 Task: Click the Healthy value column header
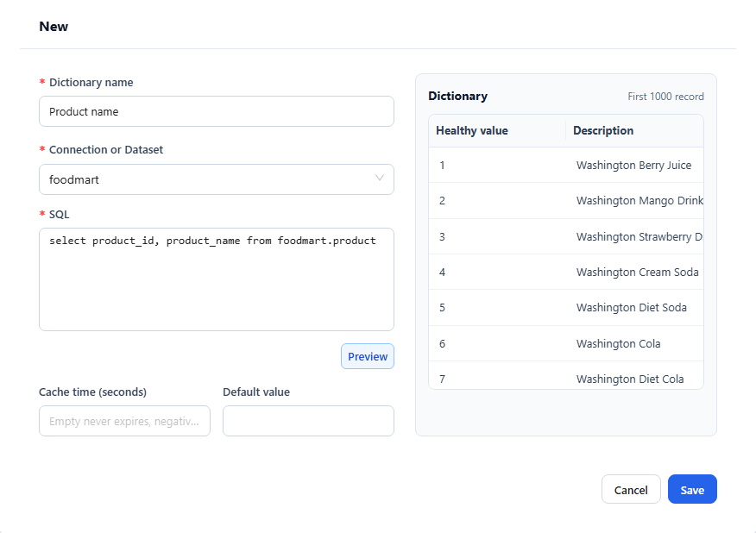pos(497,130)
